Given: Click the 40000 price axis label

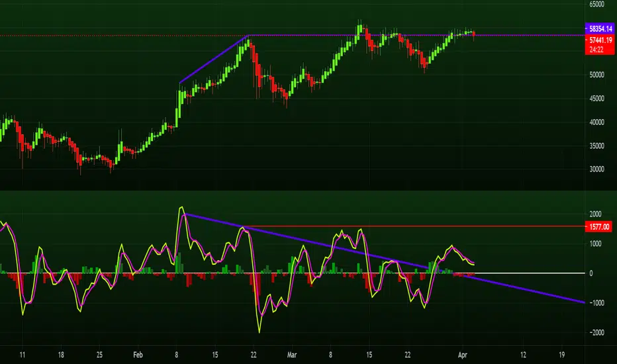Looking at the screenshot, I should coord(596,122).
